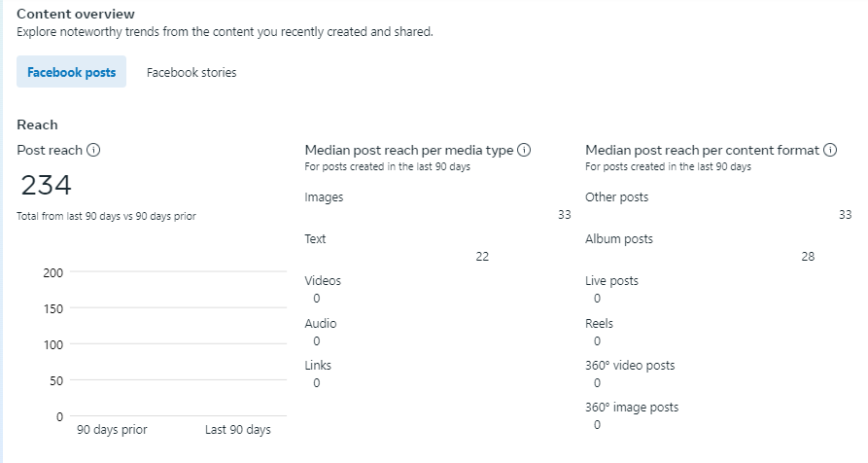This screenshot has width=868, height=463.
Task: Select the Album posts format label
Action: pos(619,239)
